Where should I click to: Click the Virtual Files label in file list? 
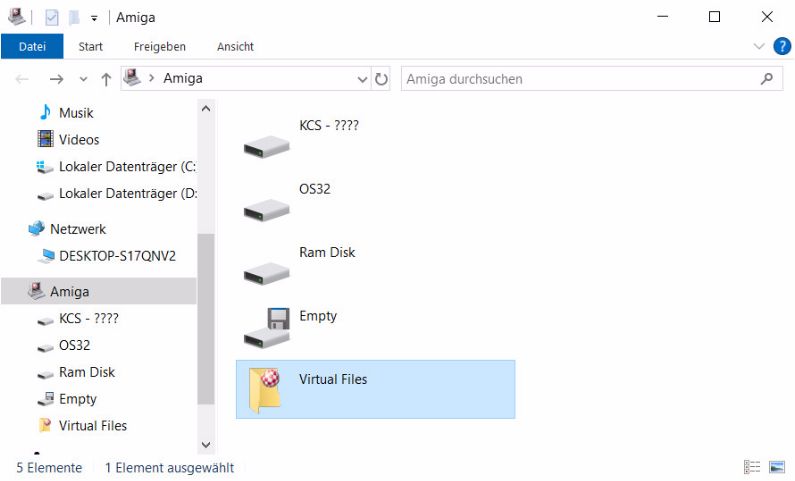click(333, 379)
